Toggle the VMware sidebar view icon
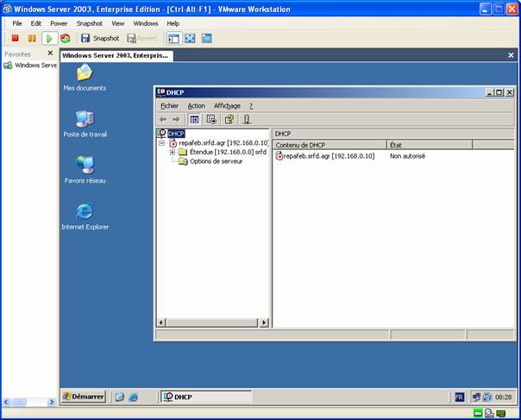This screenshot has height=420, width=521. coord(173,39)
